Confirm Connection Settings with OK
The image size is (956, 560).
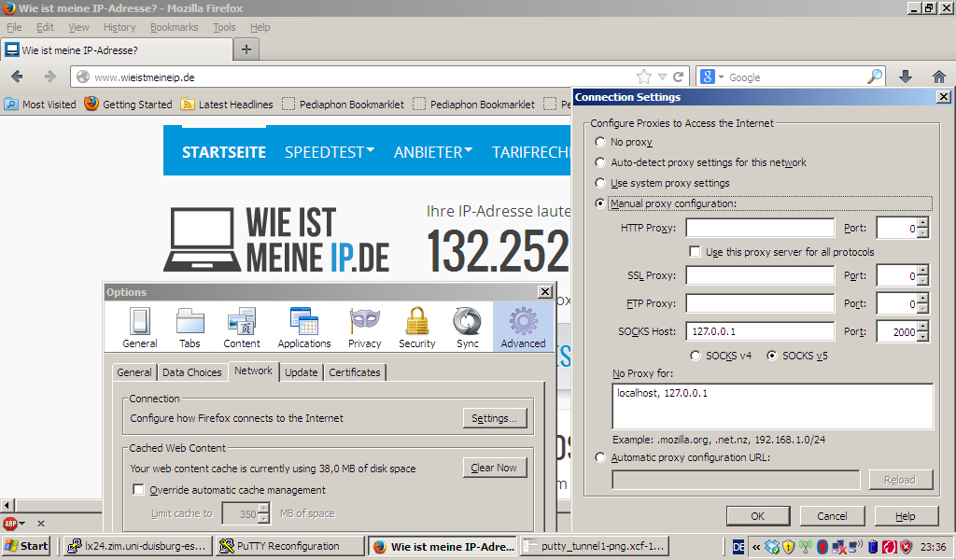[x=758, y=516]
